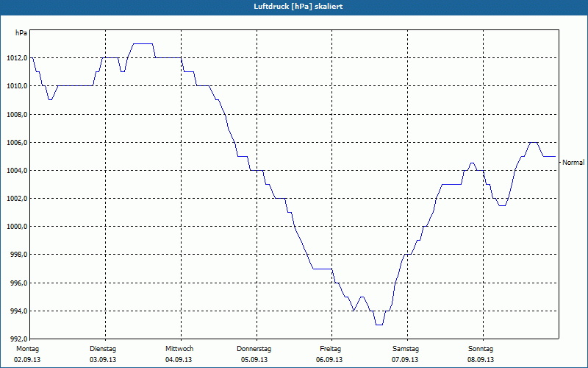Click the 1000,0 axis value
This screenshot has height=368, width=588.
coord(17,227)
